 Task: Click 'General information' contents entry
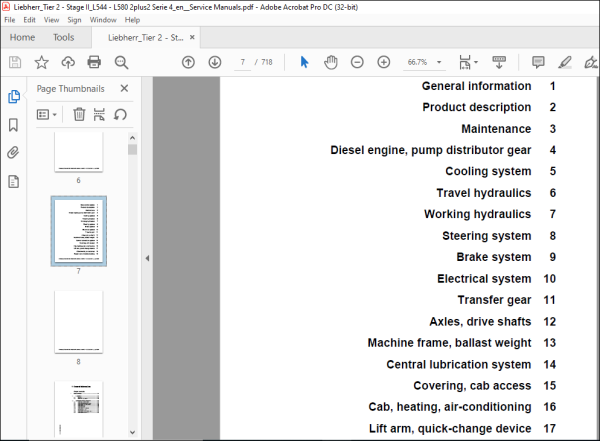(476, 86)
